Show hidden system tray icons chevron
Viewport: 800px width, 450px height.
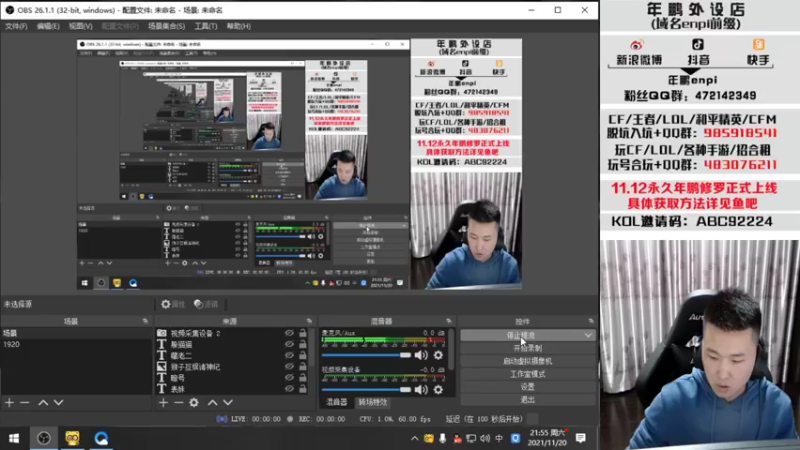coord(414,438)
